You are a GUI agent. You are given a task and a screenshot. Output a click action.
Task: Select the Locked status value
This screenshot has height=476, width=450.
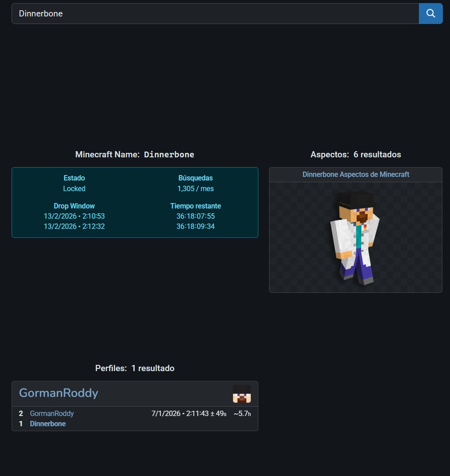(74, 188)
